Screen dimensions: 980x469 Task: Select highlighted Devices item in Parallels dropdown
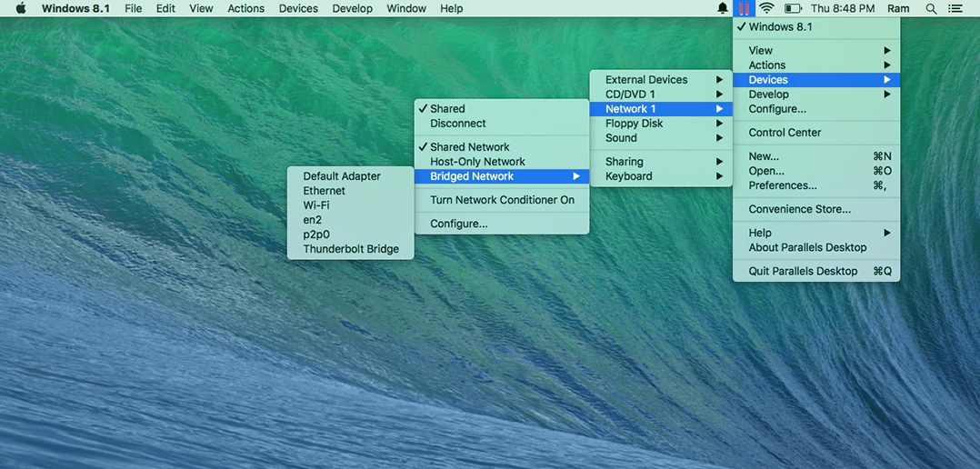tap(816, 80)
